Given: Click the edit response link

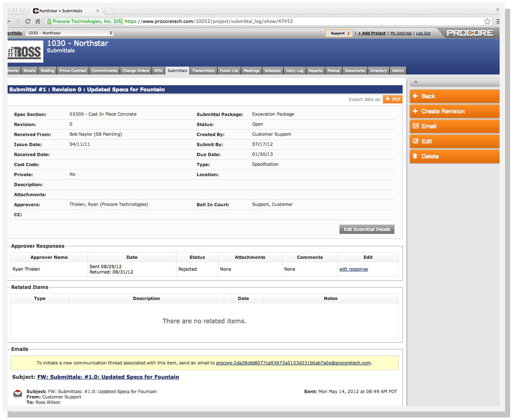Looking at the screenshot, I should 354,269.
